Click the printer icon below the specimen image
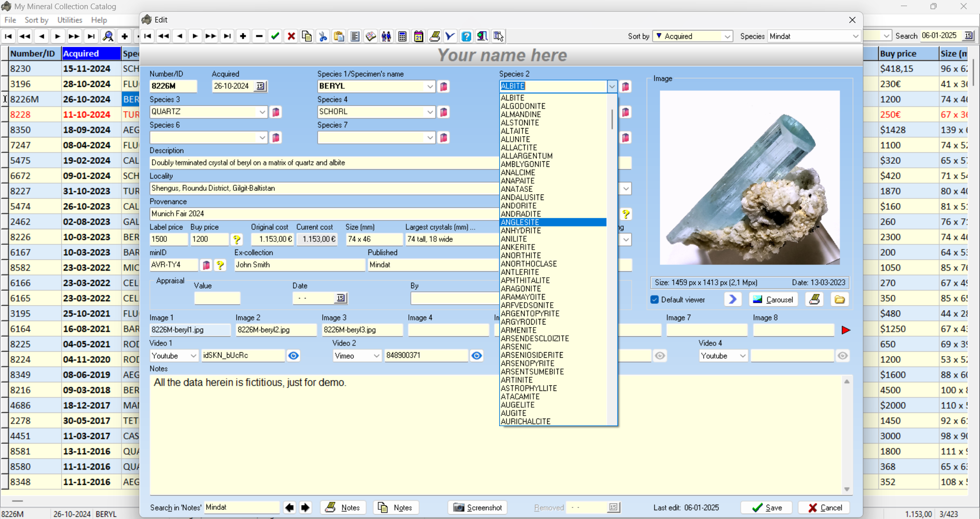The height and width of the screenshot is (519, 980). (815, 300)
